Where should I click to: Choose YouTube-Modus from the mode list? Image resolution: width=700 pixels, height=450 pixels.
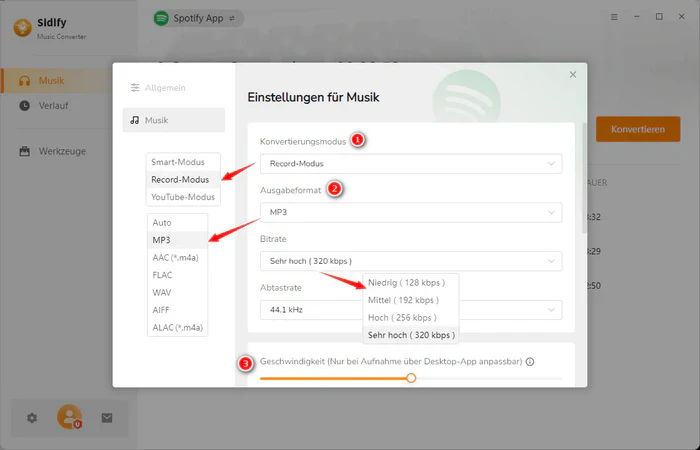pyautogui.click(x=183, y=197)
